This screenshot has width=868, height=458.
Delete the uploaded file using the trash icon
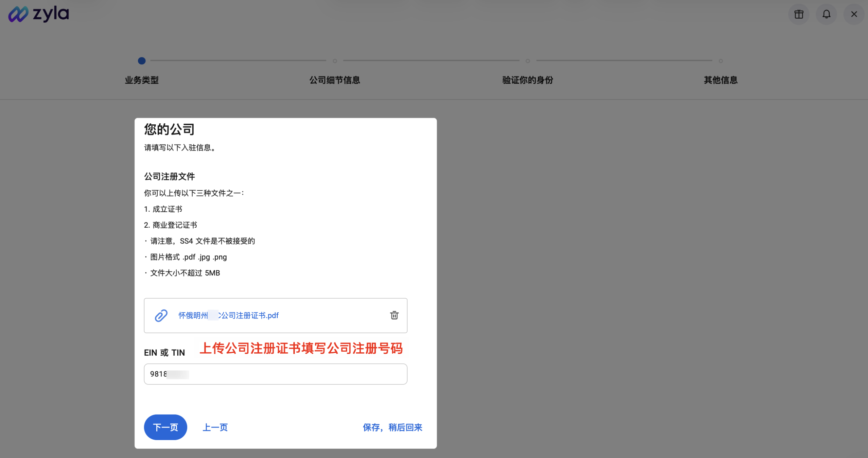[394, 315]
